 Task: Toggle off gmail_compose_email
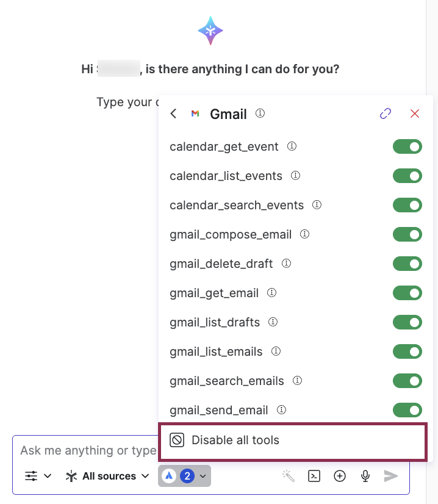(407, 234)
